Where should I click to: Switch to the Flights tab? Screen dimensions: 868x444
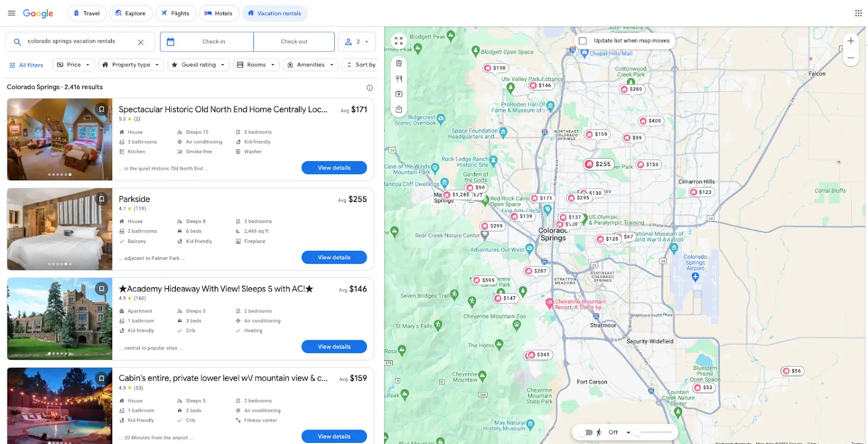coord(175,13)
